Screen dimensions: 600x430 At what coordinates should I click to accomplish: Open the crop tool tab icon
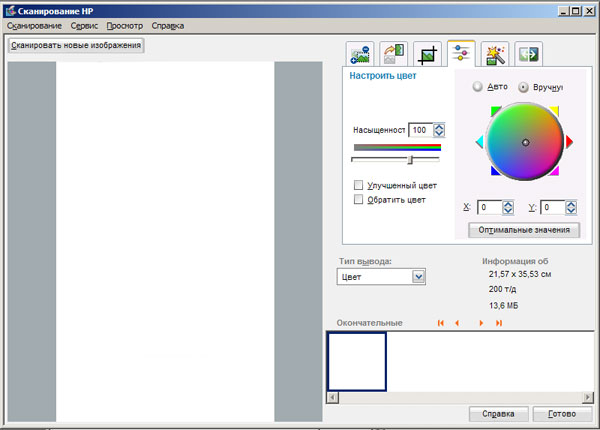click(427, 55)
